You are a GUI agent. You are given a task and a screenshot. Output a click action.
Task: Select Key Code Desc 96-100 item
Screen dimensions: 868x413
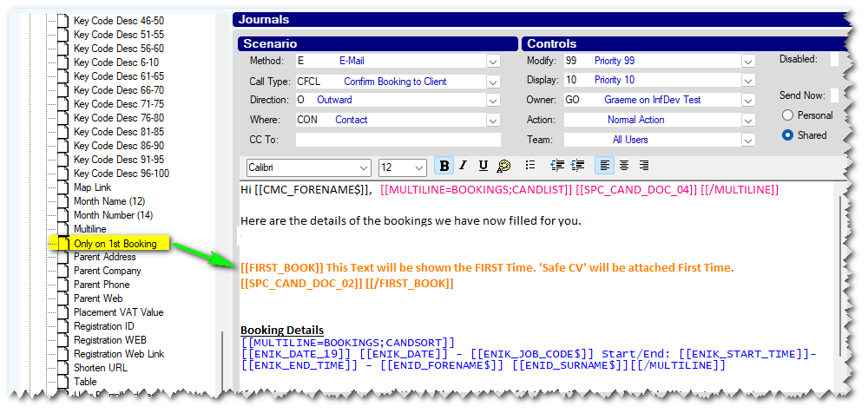(122, 174)
